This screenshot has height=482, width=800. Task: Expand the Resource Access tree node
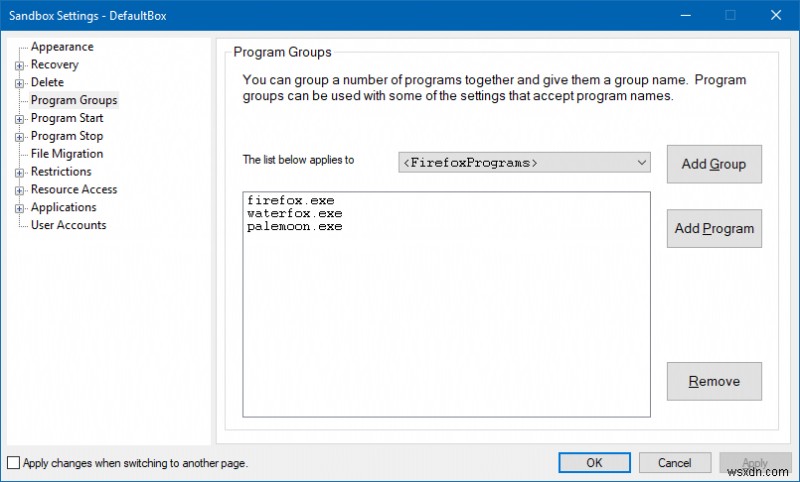(x=19, y=190)
